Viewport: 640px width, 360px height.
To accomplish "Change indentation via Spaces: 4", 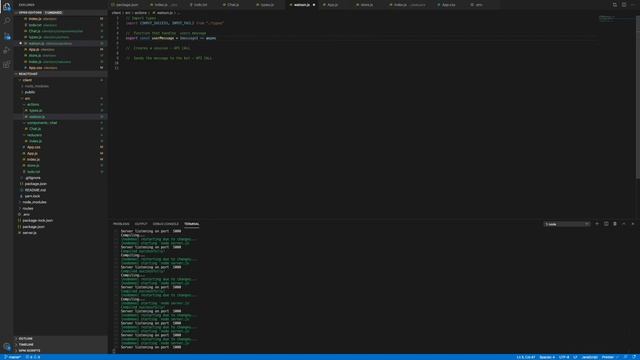I will 547,357.
